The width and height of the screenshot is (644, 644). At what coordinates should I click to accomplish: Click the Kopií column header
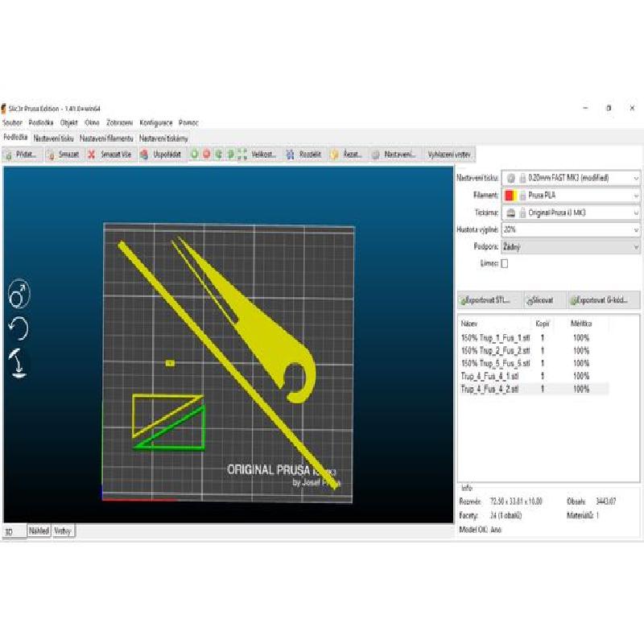click(x=543, y=324)
